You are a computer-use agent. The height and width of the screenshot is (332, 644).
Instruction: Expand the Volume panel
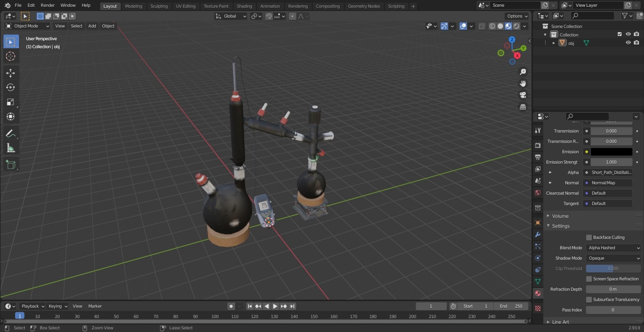[560, 216]
